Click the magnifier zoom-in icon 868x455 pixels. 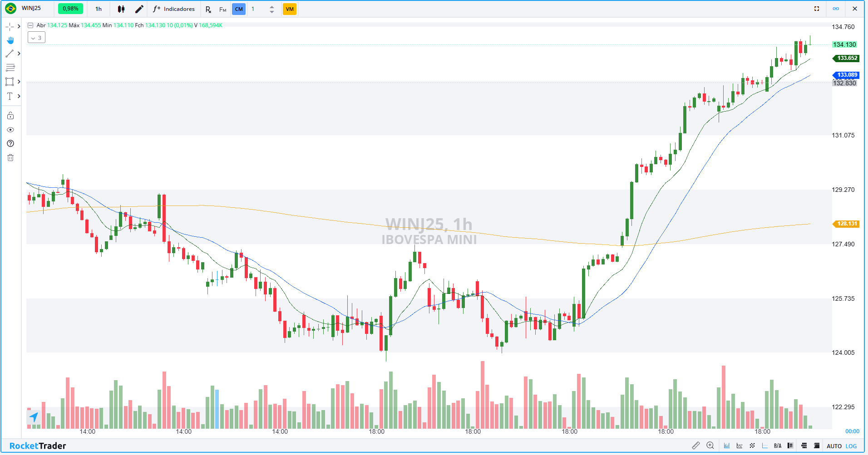pos(710,445)
